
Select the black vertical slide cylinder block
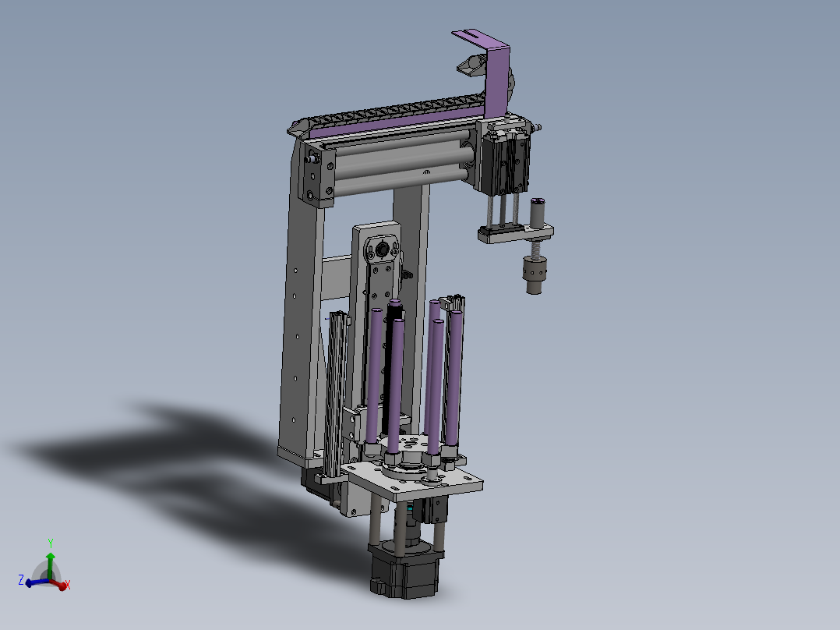tap(504, 162)
